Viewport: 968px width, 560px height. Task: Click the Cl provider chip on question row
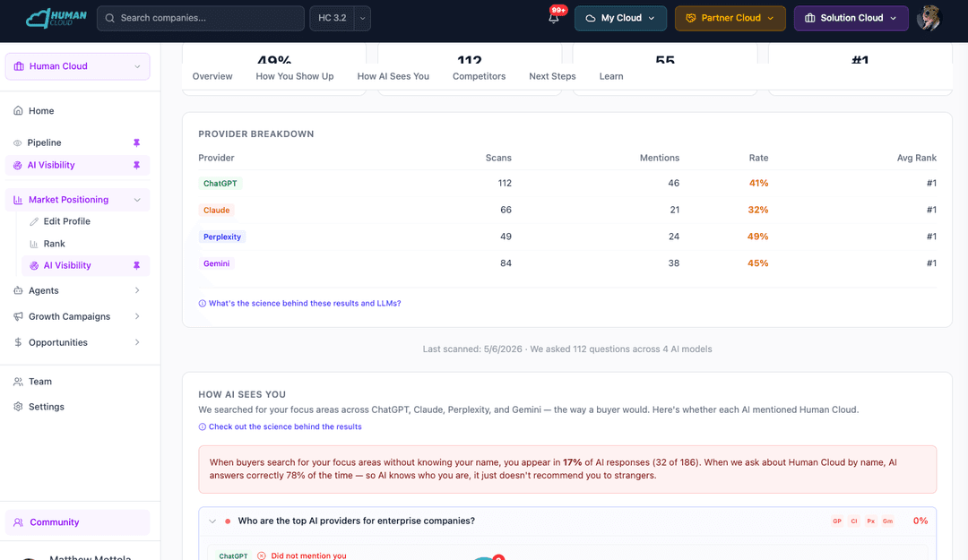coord(854,521)
